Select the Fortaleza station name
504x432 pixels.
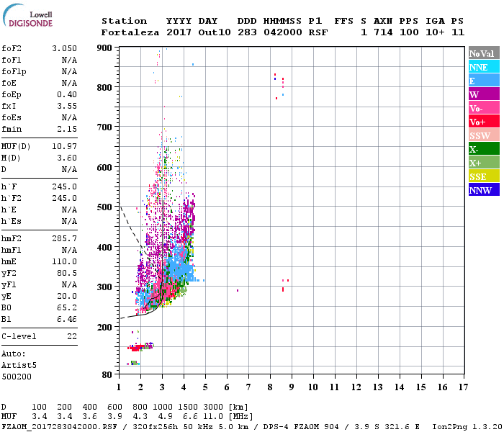pos(130,32)
